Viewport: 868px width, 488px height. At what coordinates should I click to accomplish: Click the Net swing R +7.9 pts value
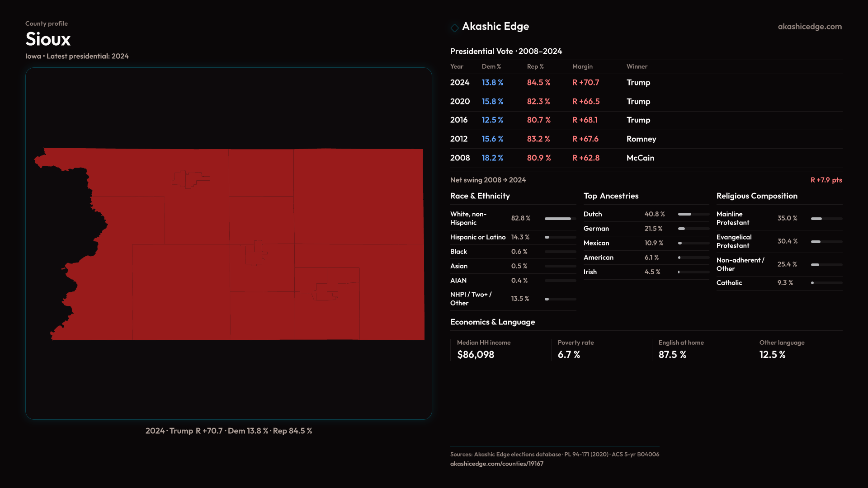[x=826, y=180]
